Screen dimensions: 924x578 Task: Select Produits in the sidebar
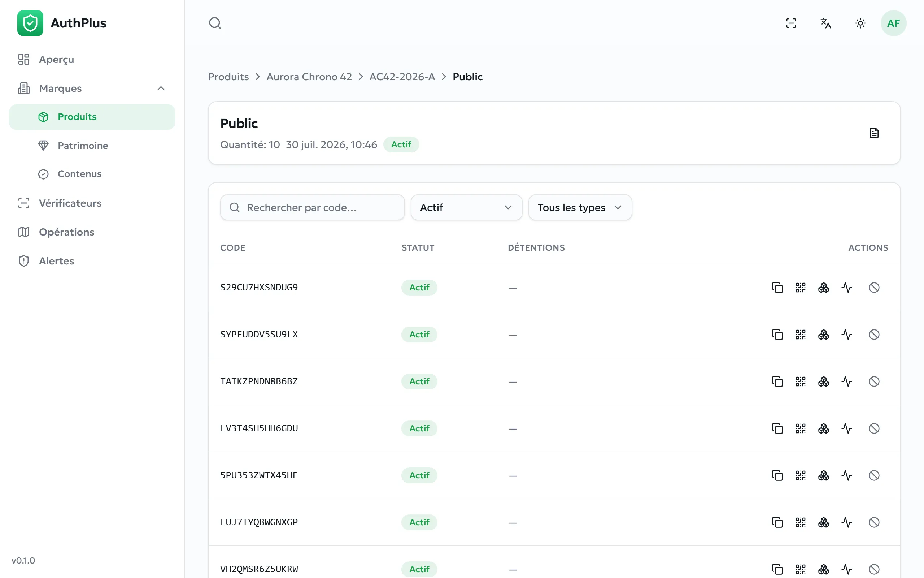pos(92,117)
